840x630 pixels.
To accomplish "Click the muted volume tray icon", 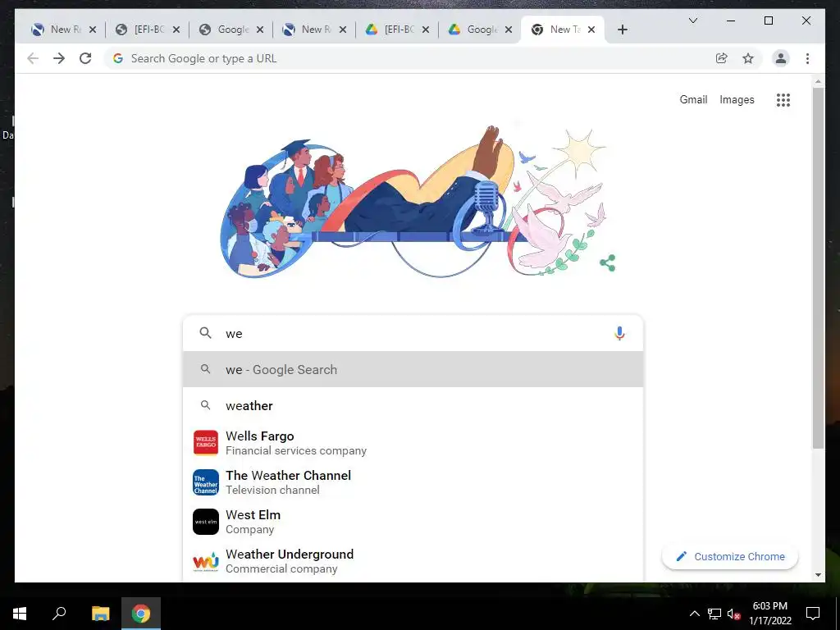I will coord(734,614).
